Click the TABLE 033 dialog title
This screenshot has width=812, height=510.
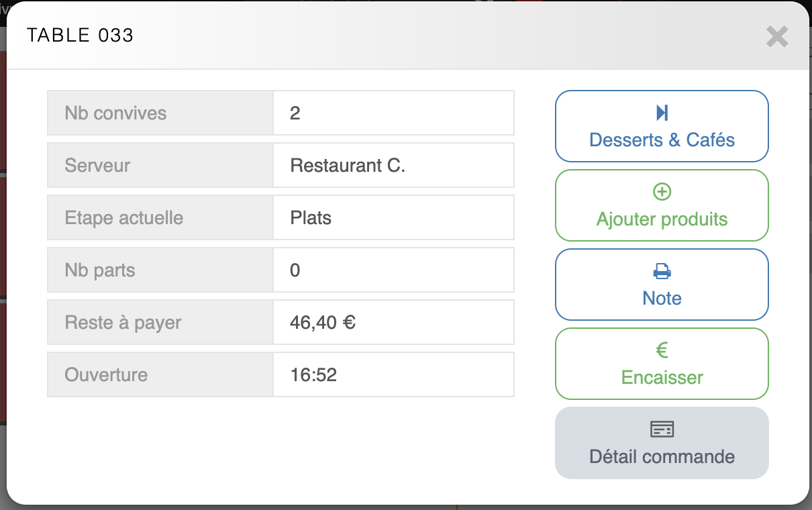pyautogui.click(x=81, y=36)
